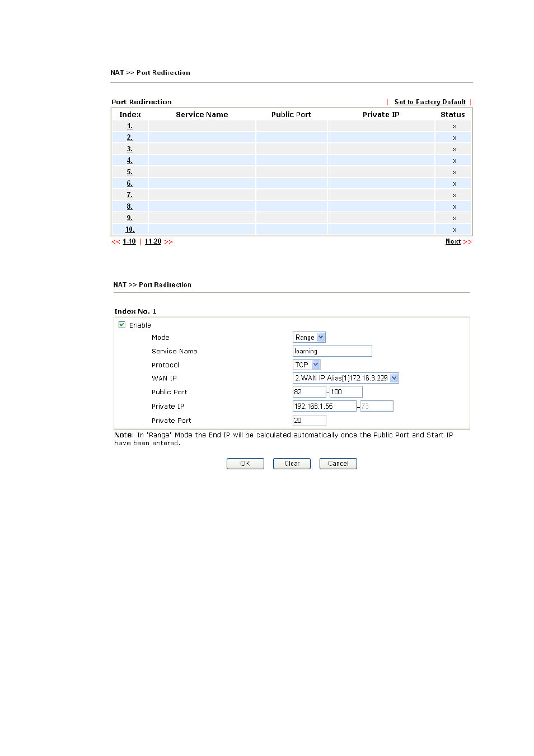Screen dimensions: 534x756
Task: Open port redirection index 7 entry
Action: point(129,195)
